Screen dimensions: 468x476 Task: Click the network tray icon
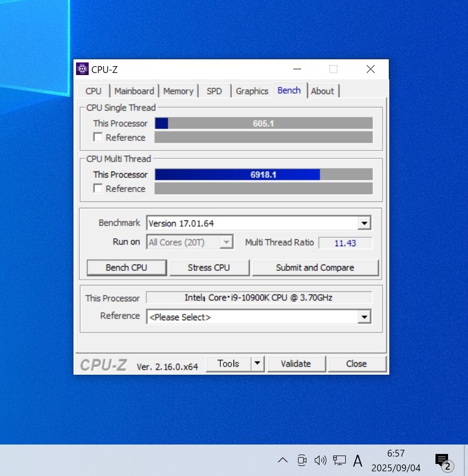tap(339, 460)
